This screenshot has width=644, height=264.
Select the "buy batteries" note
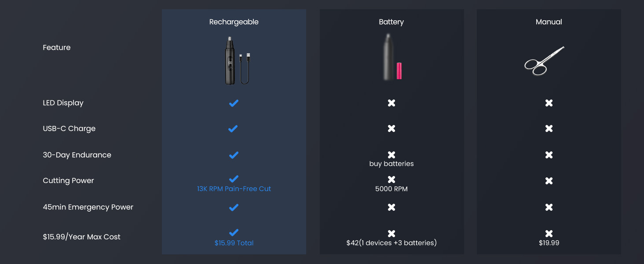pos(391,164)
